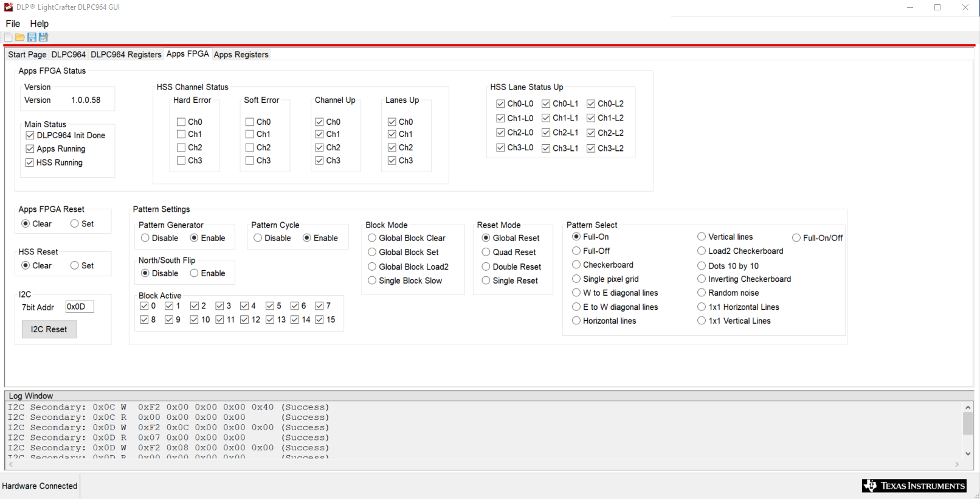The width and height of the screenshot is (980, 499).
Task: Select Single pixel grid pattern
Action: click(x=576, y=279)
